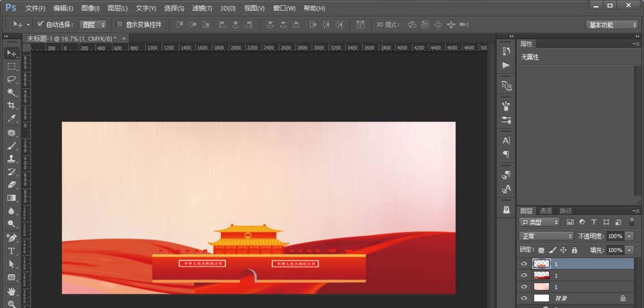Image resolution: width=644 pixels, height=308 pixels.
Task: Open the Actions panel play icon
Action: 506,65
